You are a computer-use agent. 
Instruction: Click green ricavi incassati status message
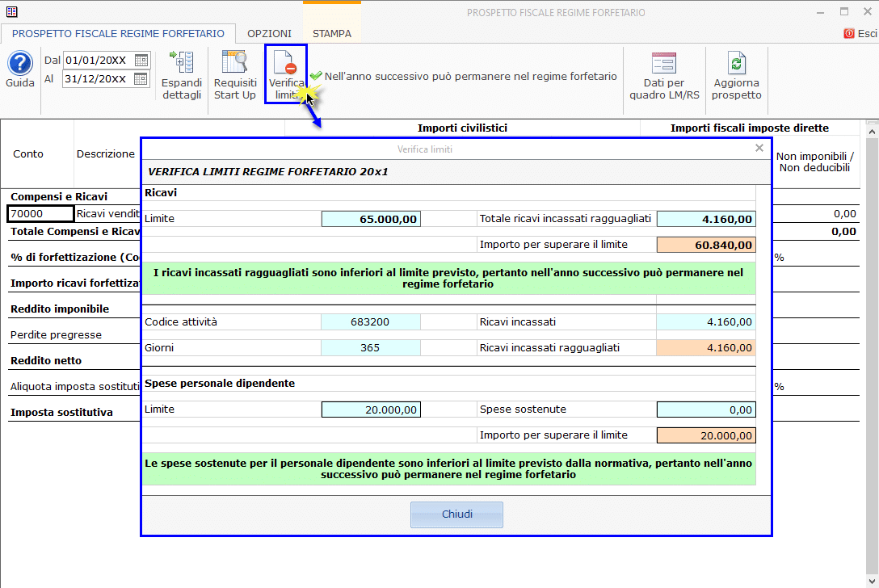448,278
